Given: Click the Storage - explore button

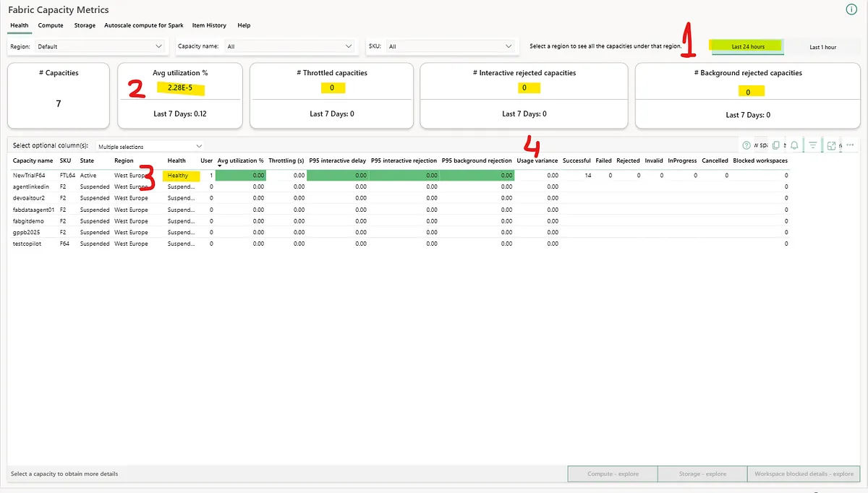Looking at the screenshot, I should coord(702,474).
